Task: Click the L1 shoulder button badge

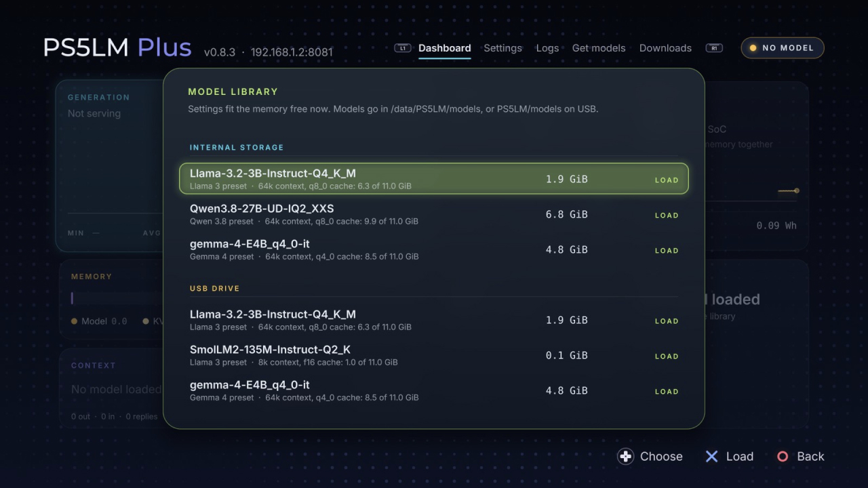Action: click(403, 48)
